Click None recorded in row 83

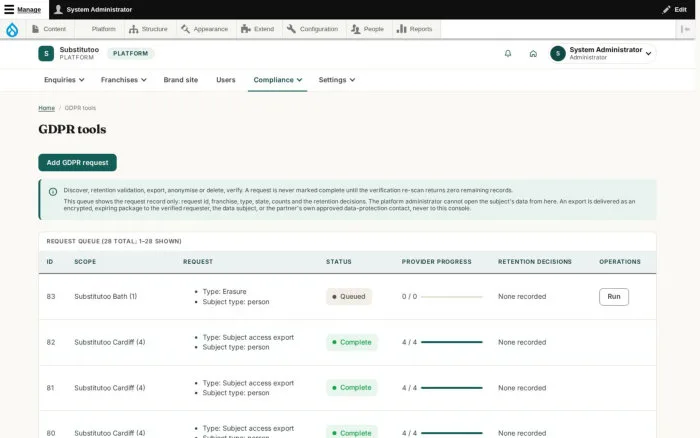pos(522,296)
